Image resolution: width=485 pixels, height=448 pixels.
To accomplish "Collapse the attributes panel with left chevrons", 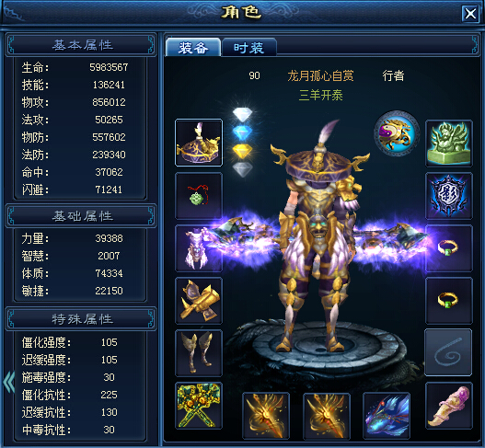I will tap(8, 382).
